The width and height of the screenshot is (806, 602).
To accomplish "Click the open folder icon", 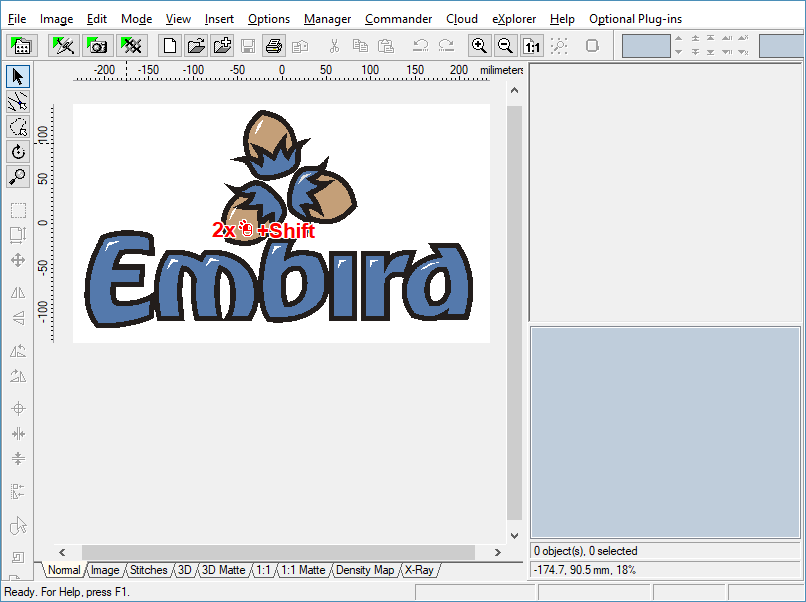I will [196, 46].
